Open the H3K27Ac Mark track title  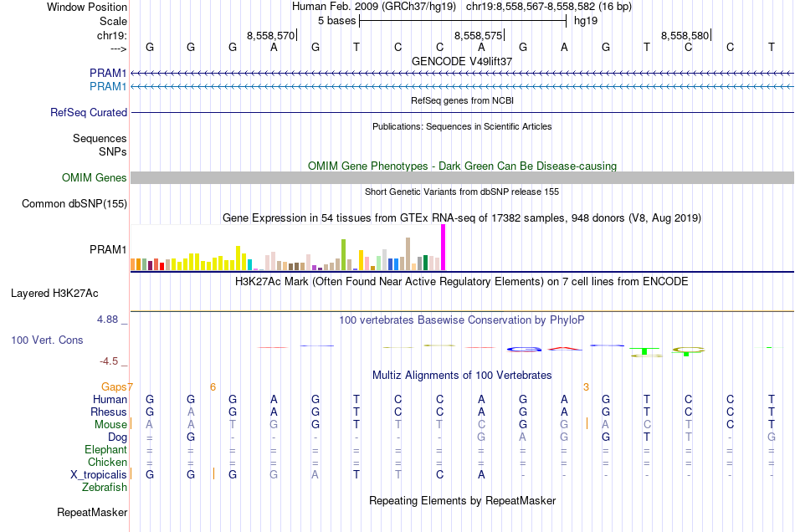(x=462, y=282)
